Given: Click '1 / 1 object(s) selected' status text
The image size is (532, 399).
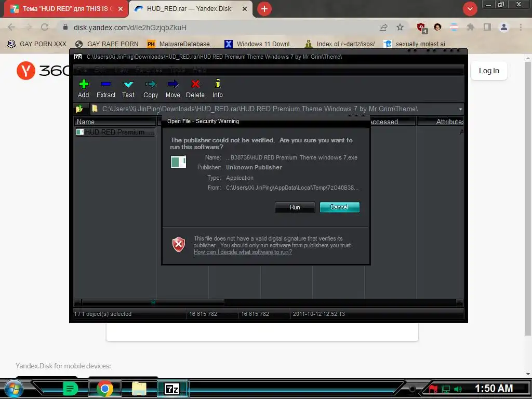Looking at the screenshot, I should point(102,314).
